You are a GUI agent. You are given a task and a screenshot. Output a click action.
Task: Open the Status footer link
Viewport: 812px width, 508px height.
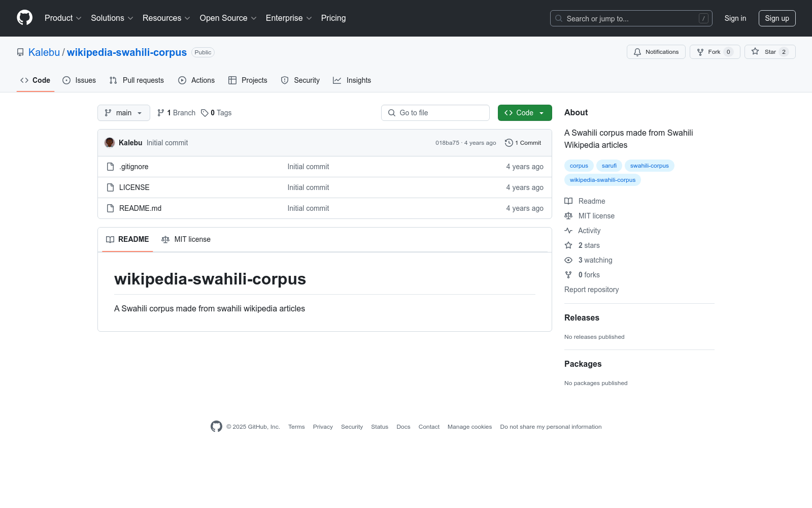(x=380, y=427)
